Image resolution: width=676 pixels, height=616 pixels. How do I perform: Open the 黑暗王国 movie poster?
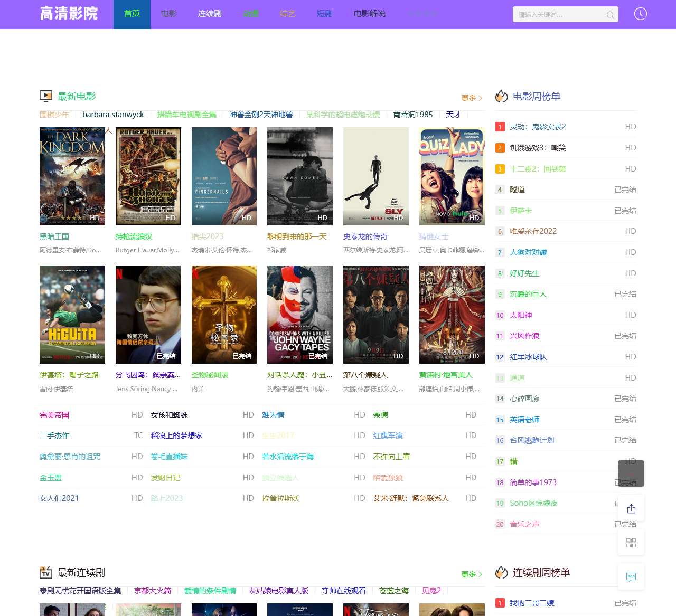72,176
